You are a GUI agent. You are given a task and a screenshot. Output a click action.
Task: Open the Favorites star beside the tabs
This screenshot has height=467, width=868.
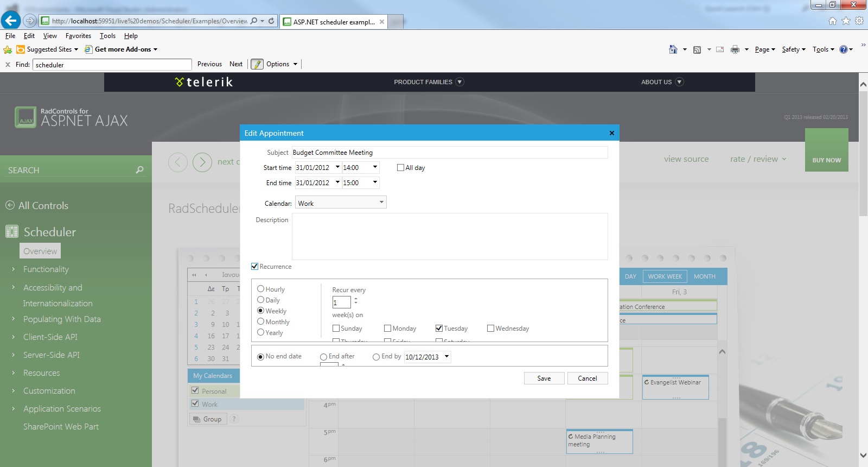coord(846,21)
